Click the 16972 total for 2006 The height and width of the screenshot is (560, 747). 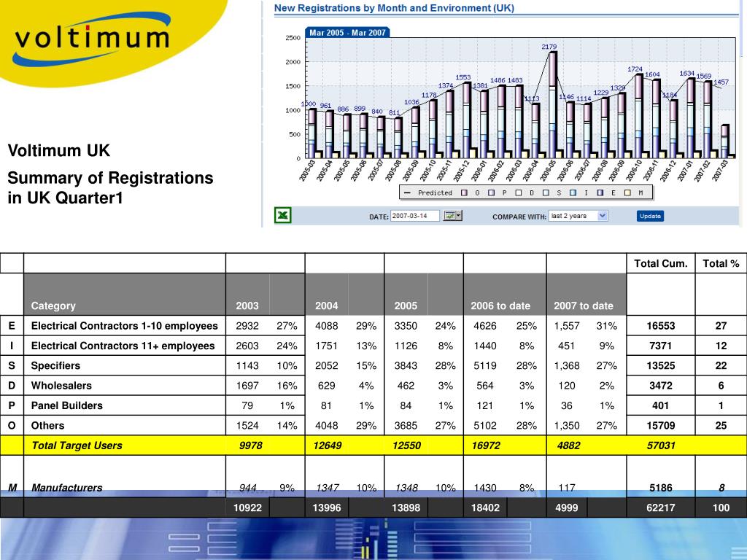click(x=486, y=446)
